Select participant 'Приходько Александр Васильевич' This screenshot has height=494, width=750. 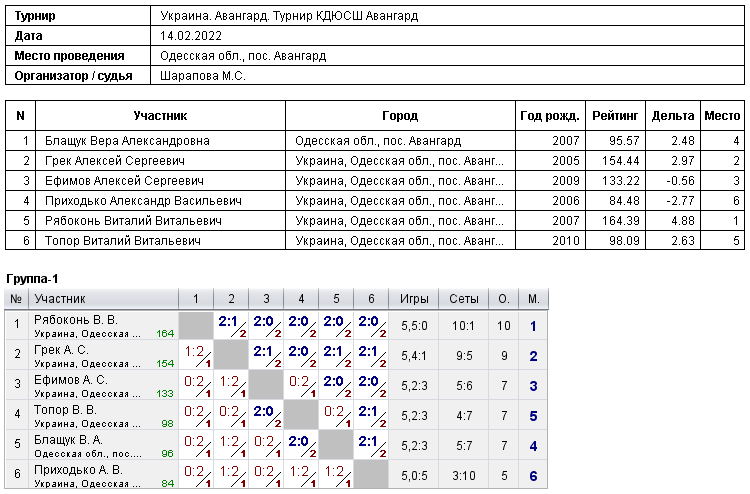[143, 201]
